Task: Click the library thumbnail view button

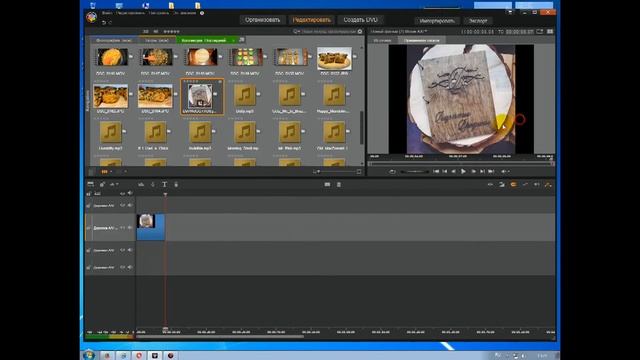Action: [104, 171]
